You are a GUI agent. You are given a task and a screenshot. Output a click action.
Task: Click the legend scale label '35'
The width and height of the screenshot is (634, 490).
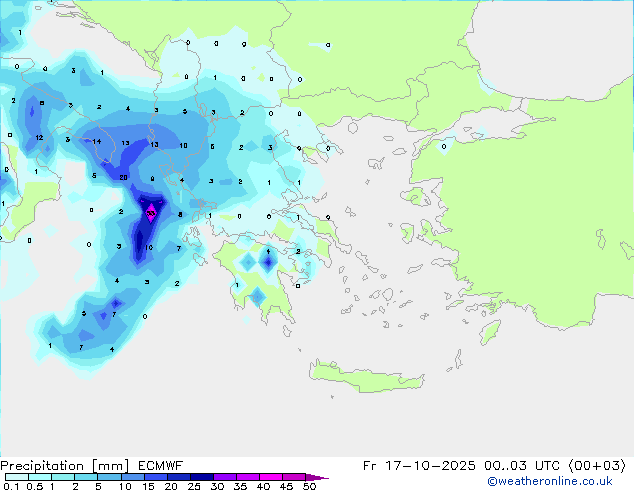240,486
